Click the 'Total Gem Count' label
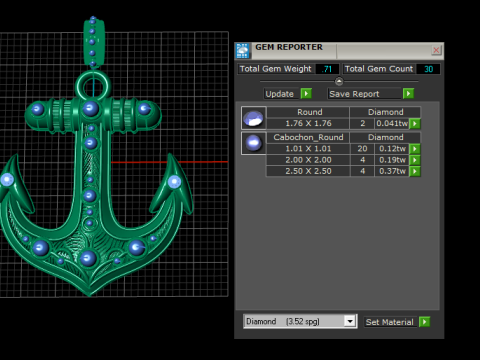 click(x=379, y=69)
